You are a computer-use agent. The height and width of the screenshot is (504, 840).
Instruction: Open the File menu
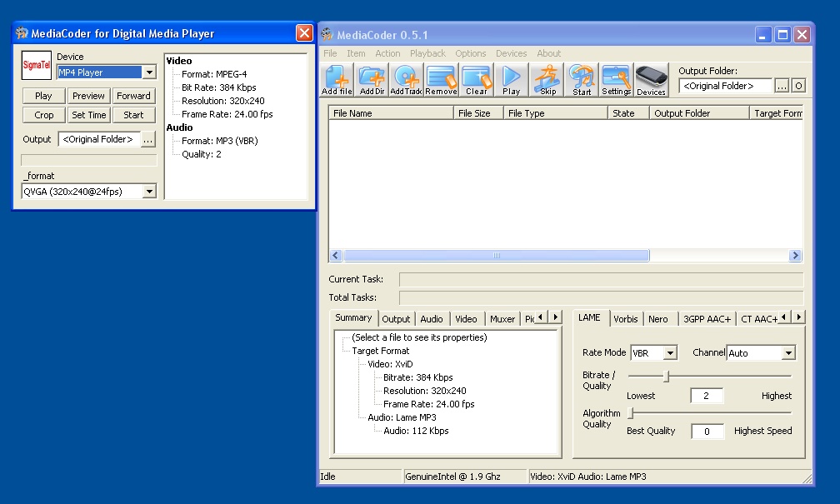pyautogui.click(x=330, y=53)
